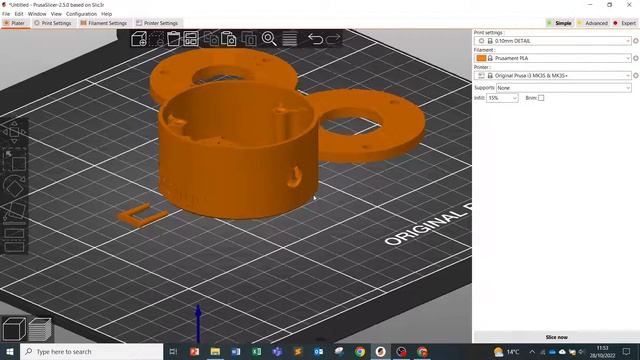Switch to 3D editor view cube icon
The height and width of the screenshot is (360, 640).
(x=14, y=329)
